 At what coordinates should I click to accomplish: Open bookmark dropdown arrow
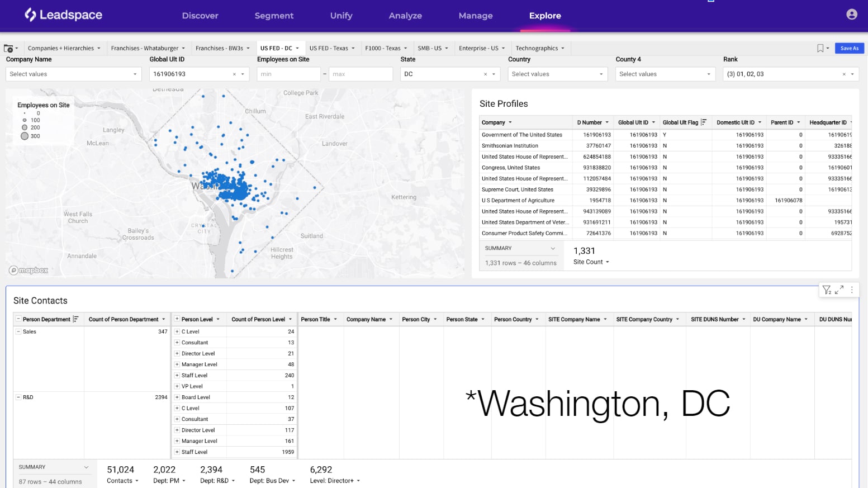pos(828,49)
